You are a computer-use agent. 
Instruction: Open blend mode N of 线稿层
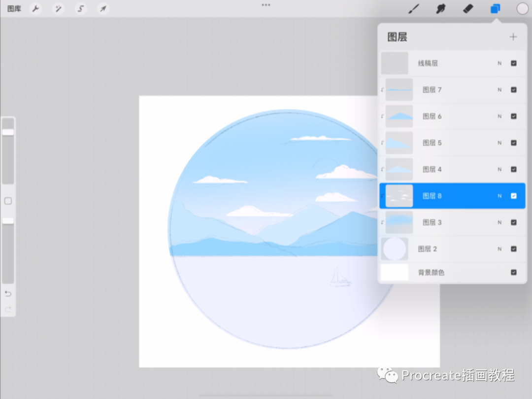pyautogui.click(x=499, y=63)
